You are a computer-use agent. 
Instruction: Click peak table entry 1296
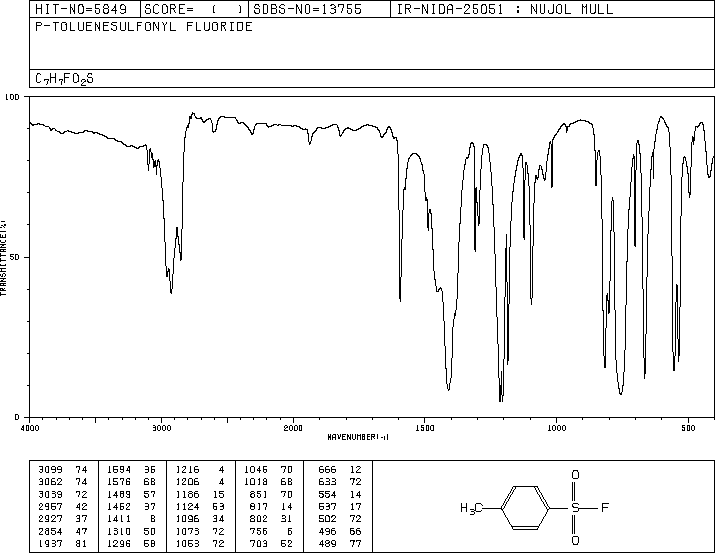(x=119, y=543)
